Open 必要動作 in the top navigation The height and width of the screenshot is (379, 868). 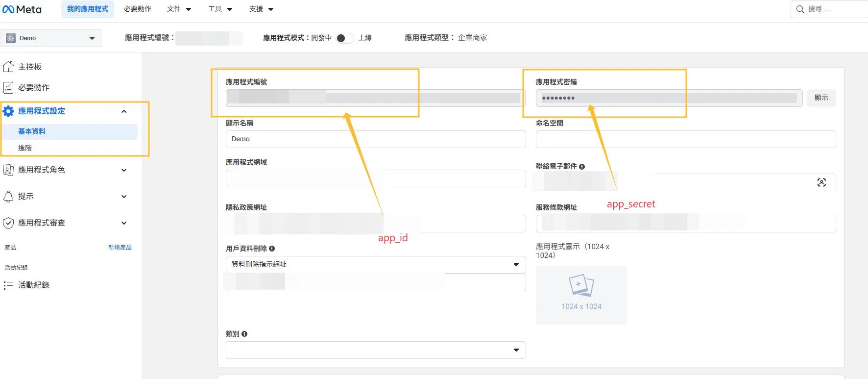[138, 9]
